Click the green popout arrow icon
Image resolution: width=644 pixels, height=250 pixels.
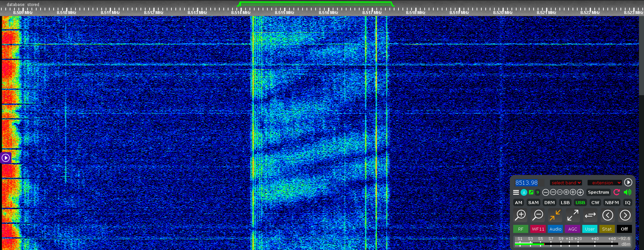[x=531, y=192]
